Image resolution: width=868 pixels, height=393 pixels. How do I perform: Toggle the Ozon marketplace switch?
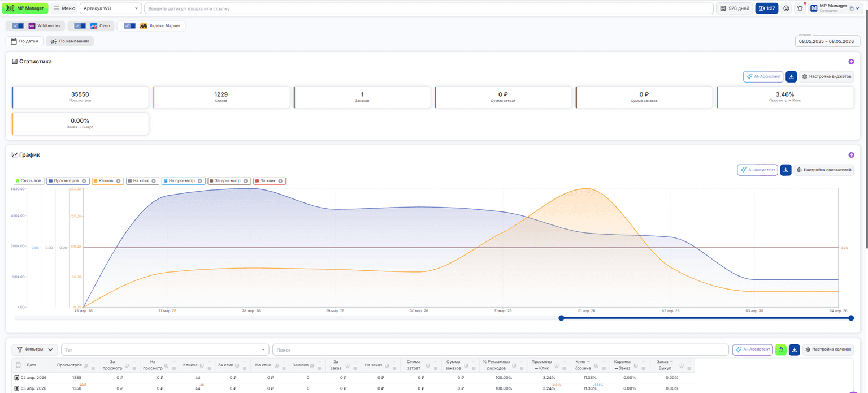(x=80, y=26)
